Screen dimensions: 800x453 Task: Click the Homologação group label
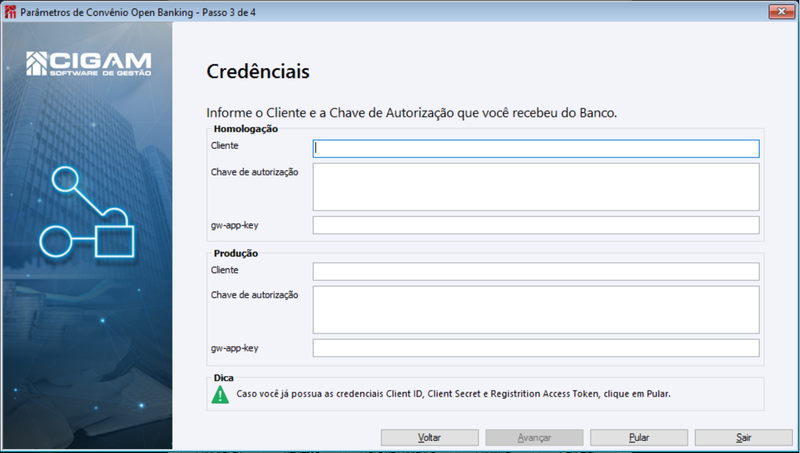(x=245, y=129)
